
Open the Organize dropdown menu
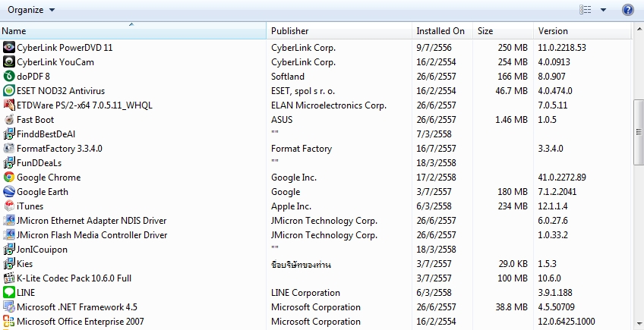tap(31, 10)
